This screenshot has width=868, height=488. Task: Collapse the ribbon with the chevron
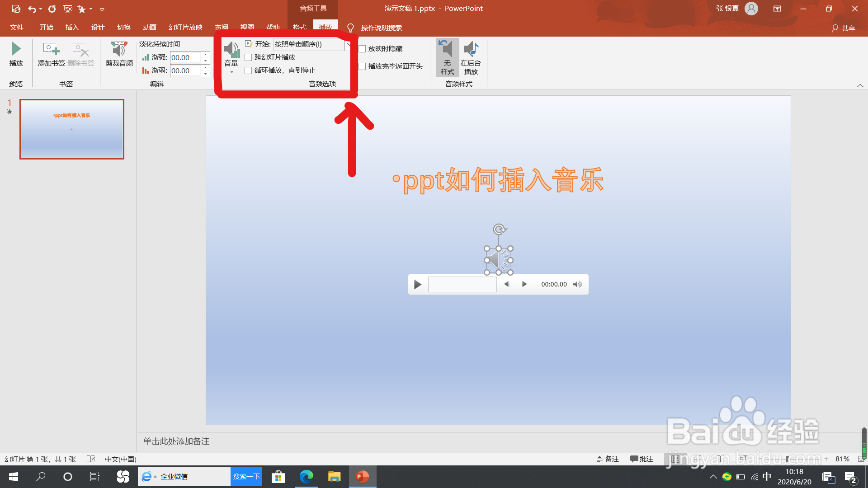(x=860, y=85)
